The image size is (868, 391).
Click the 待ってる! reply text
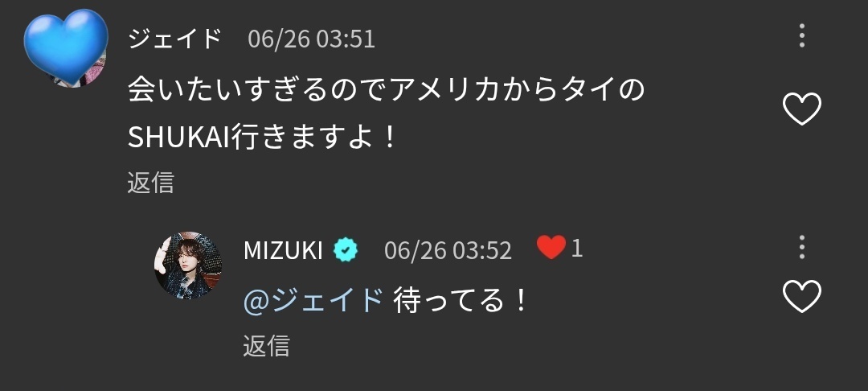[460, 301]
